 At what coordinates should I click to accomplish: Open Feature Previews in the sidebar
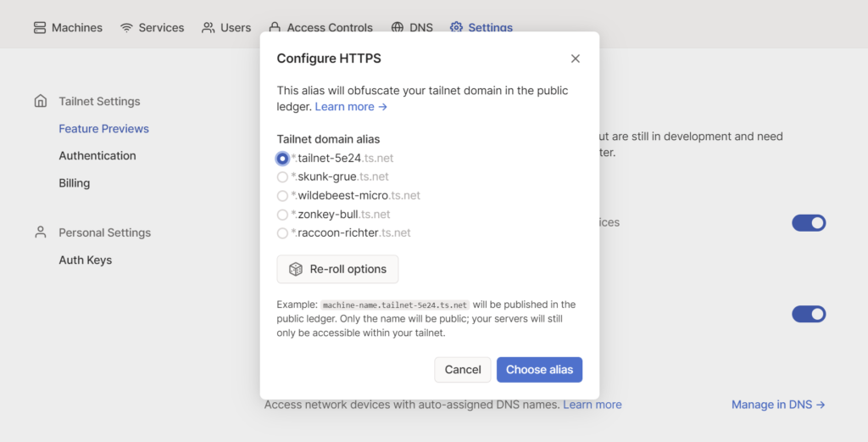104,128
